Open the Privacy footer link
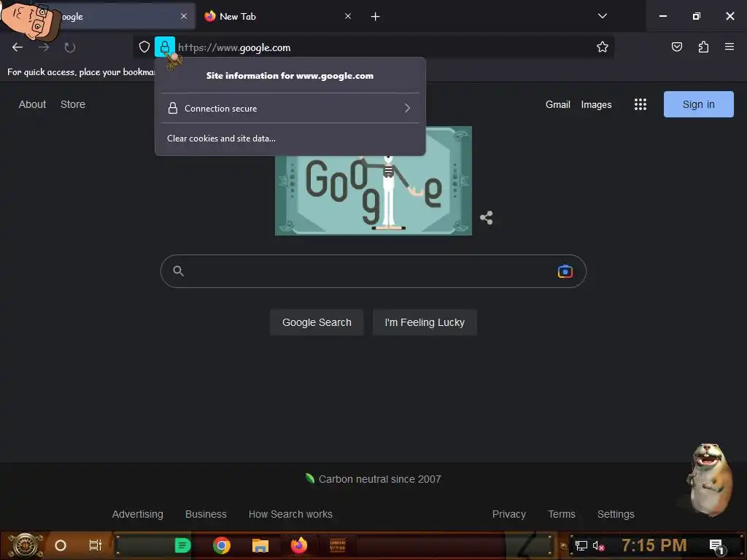Image resolution: width=747 pixels, height=560 pixels. pos(508,514)
